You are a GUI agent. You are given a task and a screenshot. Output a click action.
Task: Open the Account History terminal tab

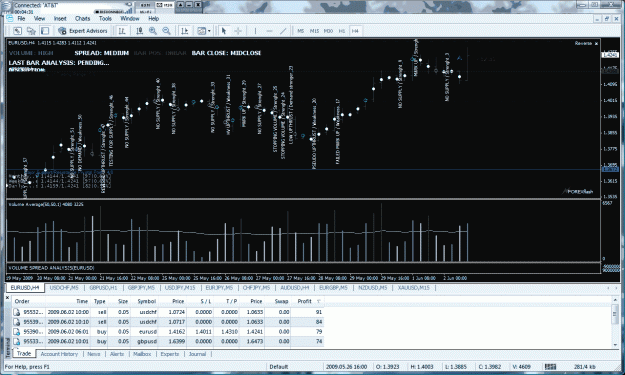tap(59, 354)
